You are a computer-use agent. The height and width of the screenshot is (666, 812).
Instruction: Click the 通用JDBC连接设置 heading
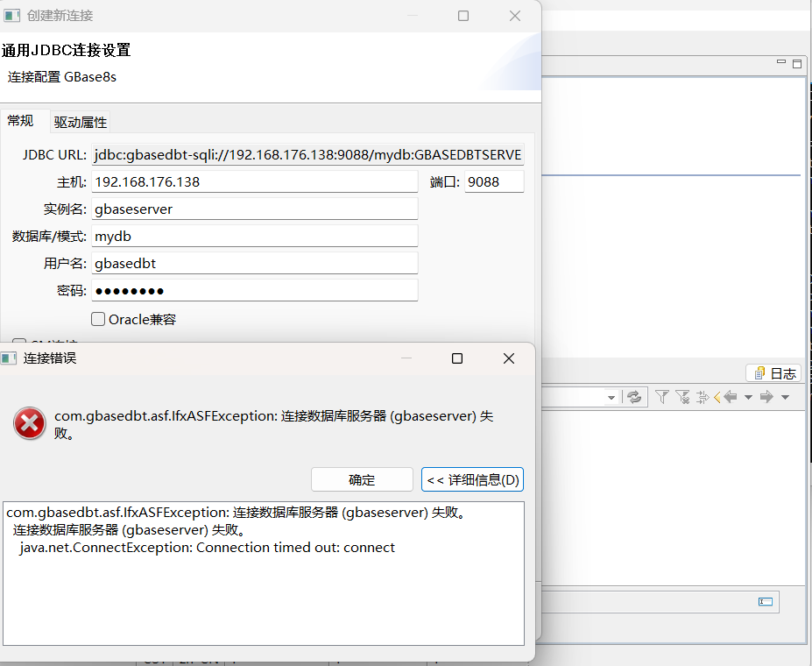(67, 50)
